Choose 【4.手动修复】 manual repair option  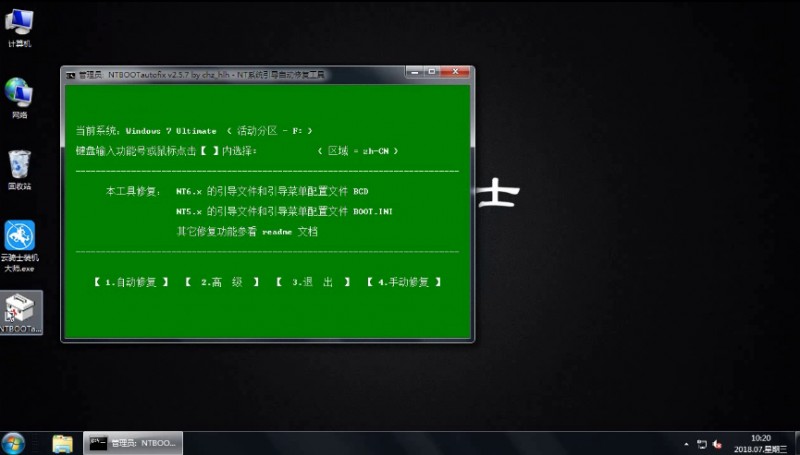(404, 282)
